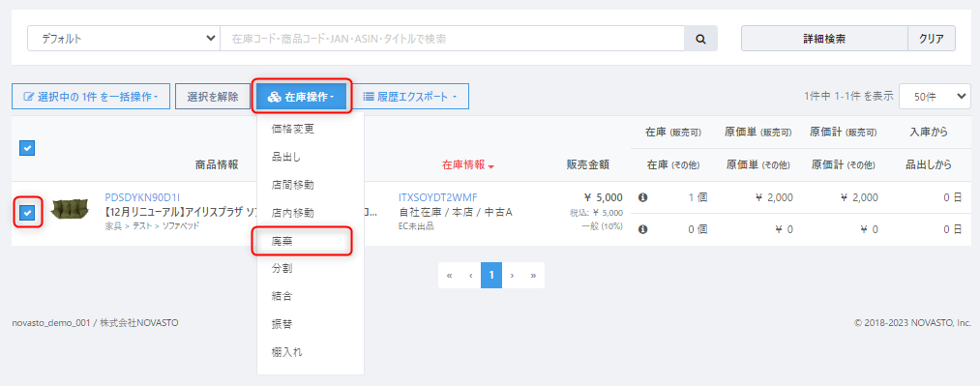Open the デフォルト search preset dropdown
This screenshot has height=386, width=980.
[x=124, y=39]
